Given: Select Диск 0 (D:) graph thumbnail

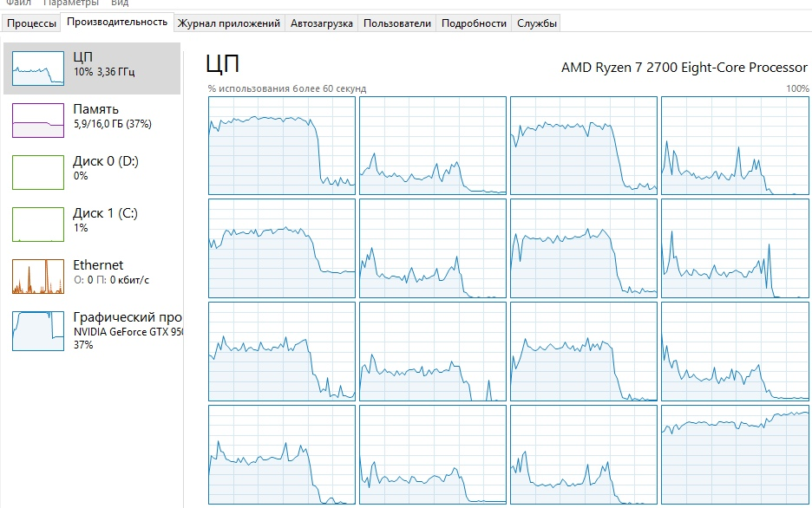Looking at the screenshot, I should point(38,172).
